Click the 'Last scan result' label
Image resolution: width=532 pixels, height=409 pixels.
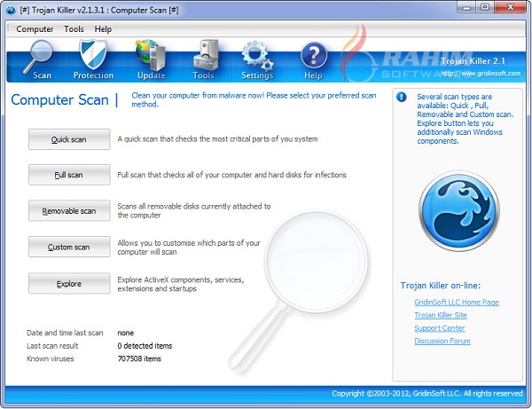pyautogui.click(x=52, y=346)
